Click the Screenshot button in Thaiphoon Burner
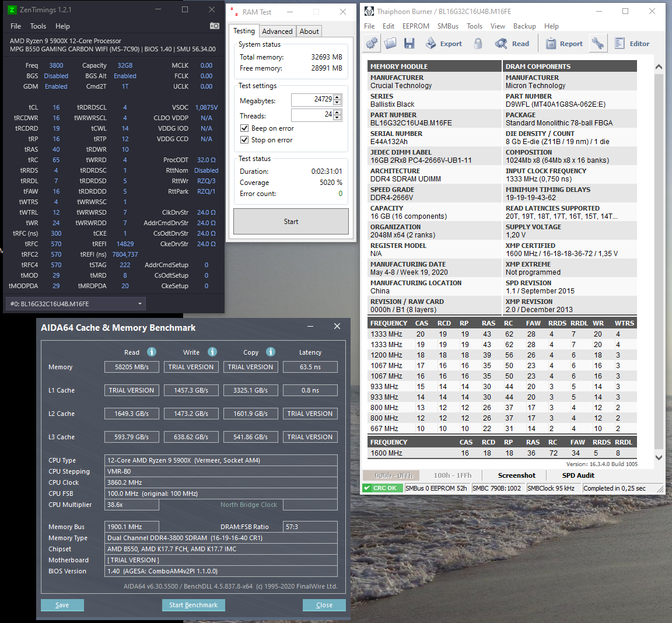 [x=516, y=475]
